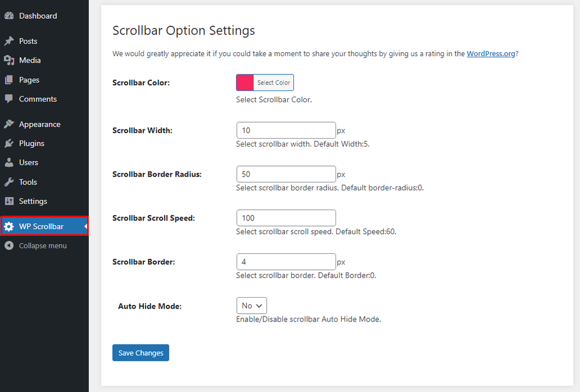Collapse the WP Scrollbar submenu arrow
The image size is (580, 392).
coord(84,226)
